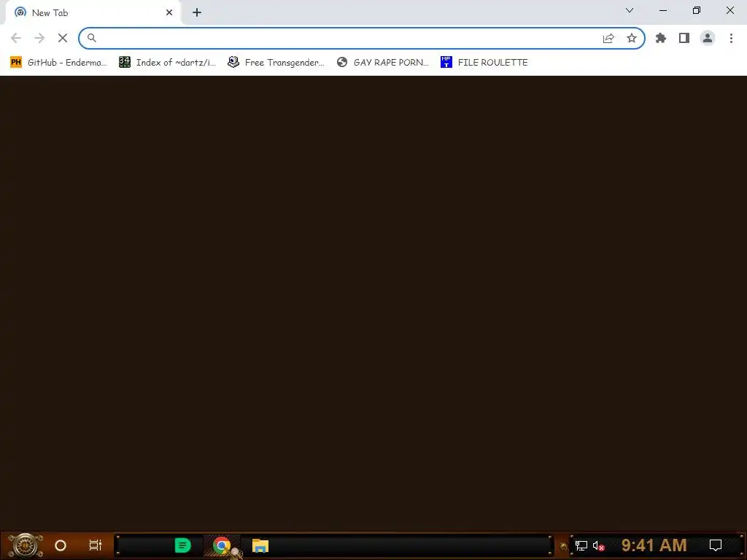Select the New Tab tab
Screen dimensions: 747x560
(93, 13)
